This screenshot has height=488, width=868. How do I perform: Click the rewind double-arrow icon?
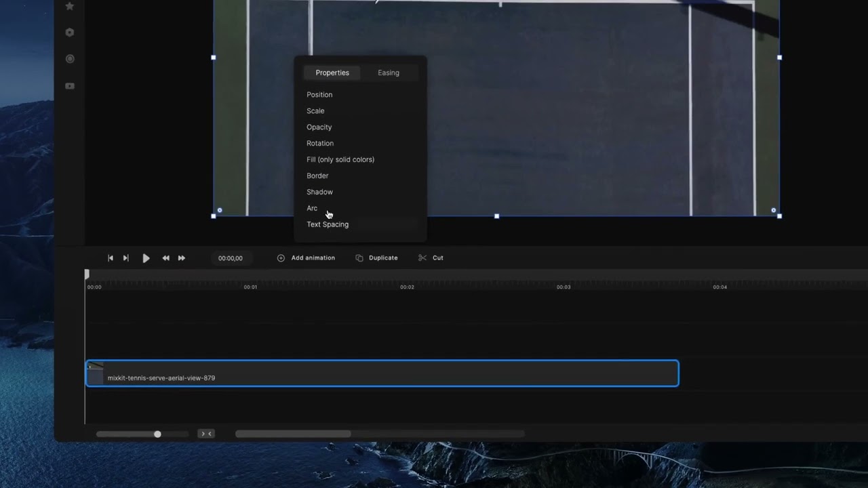click(165, 258)
